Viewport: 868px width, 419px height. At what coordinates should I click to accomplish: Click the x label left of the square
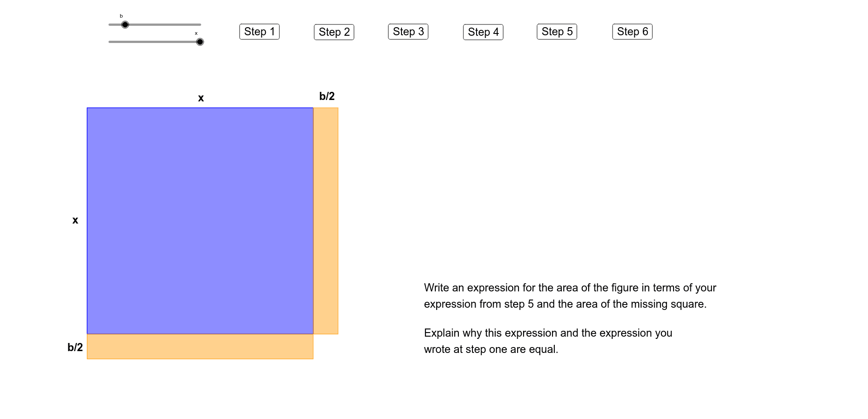pos(75,220)
